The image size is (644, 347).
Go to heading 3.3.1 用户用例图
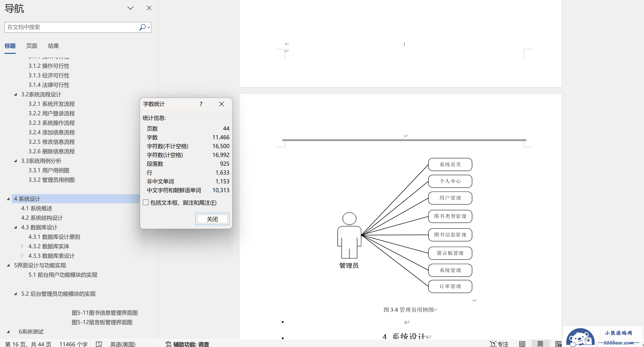[x=49, y=171]
